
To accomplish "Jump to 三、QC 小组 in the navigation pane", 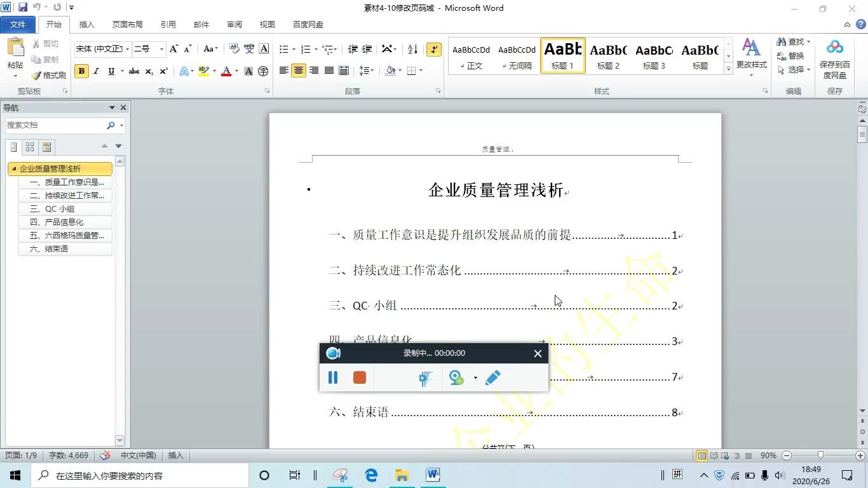I will click(x=65, y=209).
